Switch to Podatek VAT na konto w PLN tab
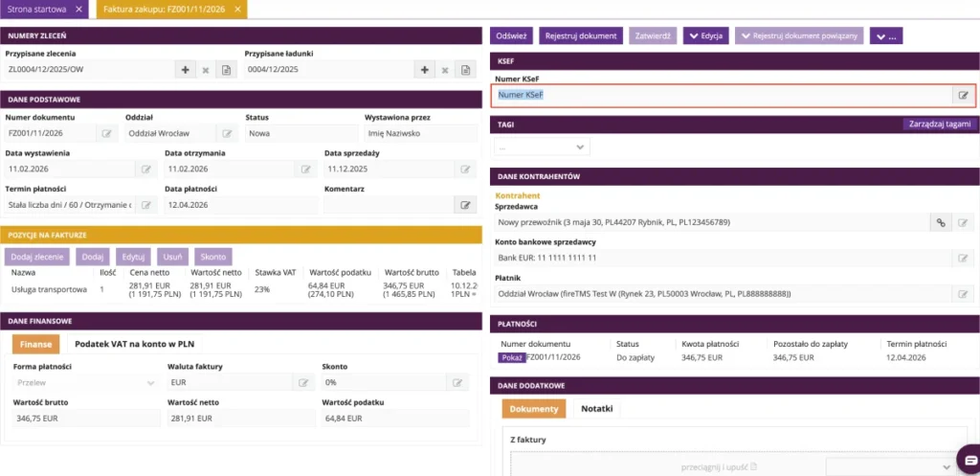 135,344
